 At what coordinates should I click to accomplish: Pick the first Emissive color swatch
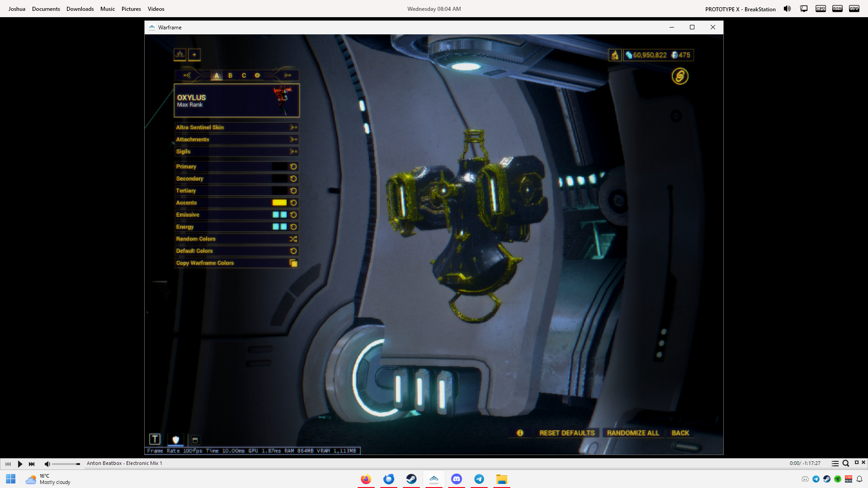pyautogui.click(x=276, y=215)
